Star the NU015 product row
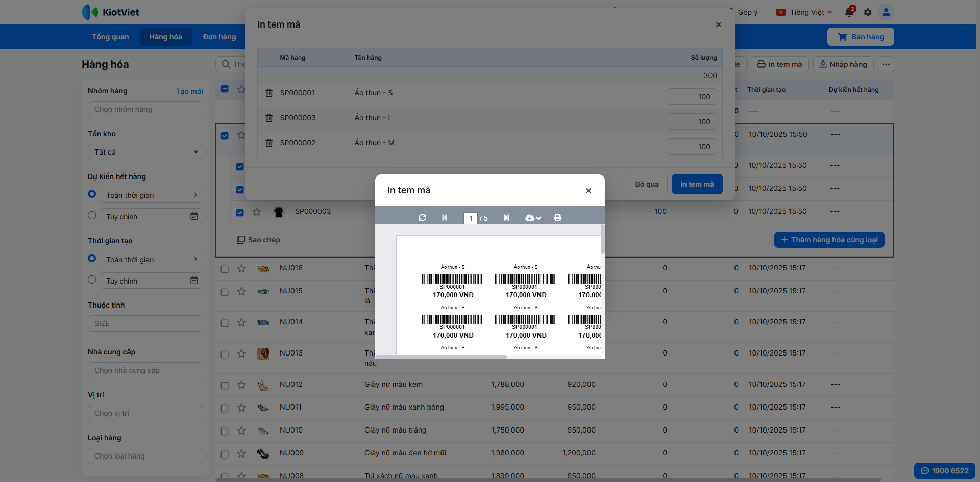The image size is (980, 482). click(x=241, y=291)
